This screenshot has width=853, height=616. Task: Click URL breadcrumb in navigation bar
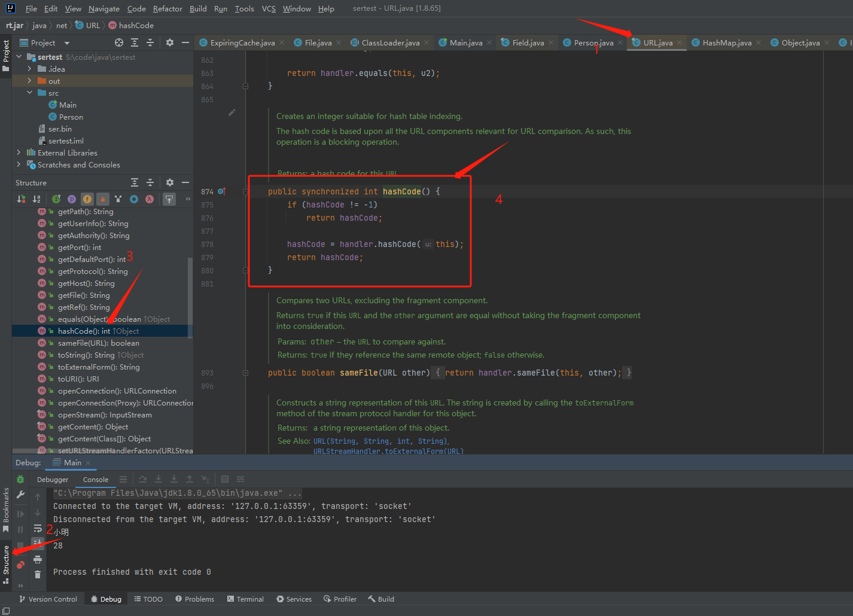coord(87,25)
